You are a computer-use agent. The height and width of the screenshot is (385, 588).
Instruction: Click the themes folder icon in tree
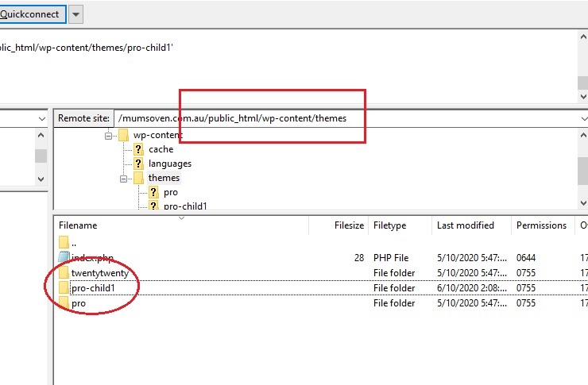tap(138, 178)
